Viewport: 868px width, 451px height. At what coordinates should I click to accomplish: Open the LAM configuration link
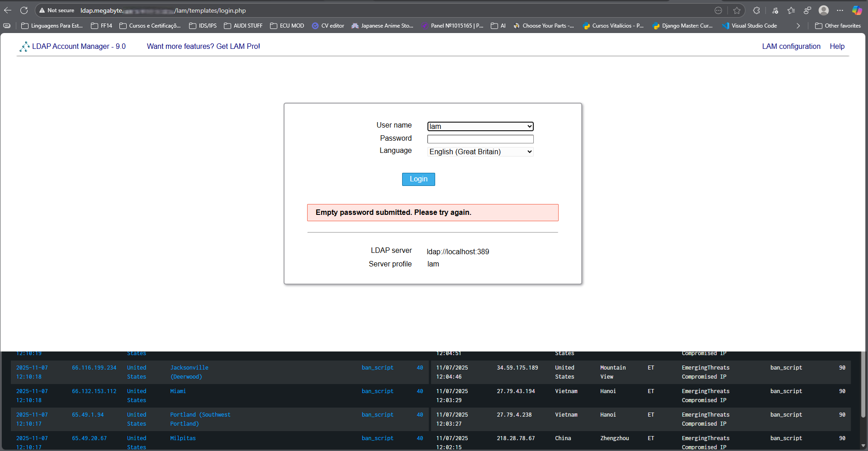(x=791, y=46)
